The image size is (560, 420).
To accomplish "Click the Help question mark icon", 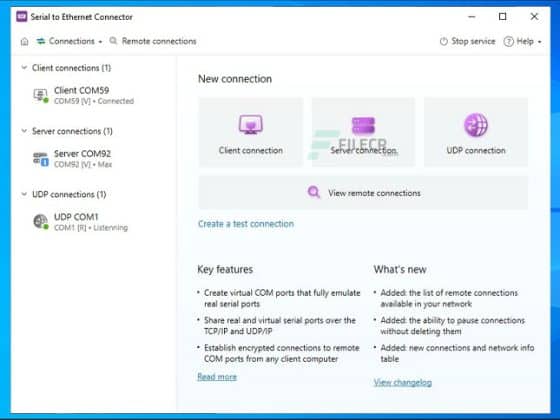I will pyautogui.click(x=509, y=41).
